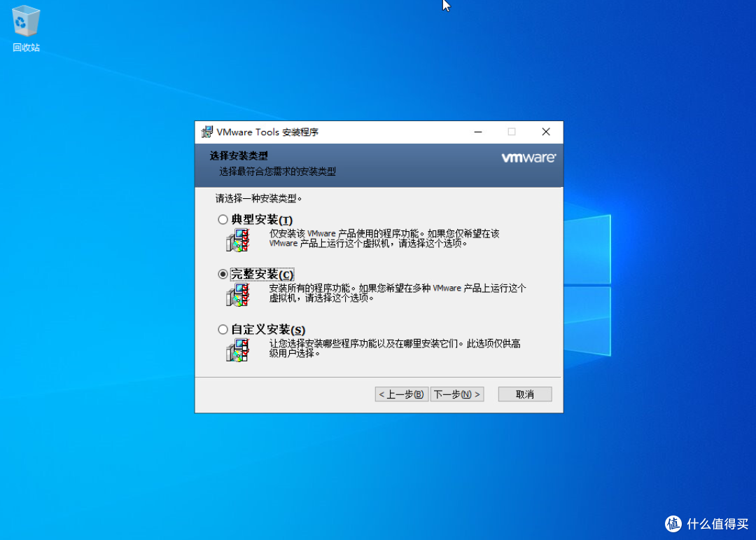Click the VMware Tools installer title bar icon
756x540 pixels.
click(206, 132)
